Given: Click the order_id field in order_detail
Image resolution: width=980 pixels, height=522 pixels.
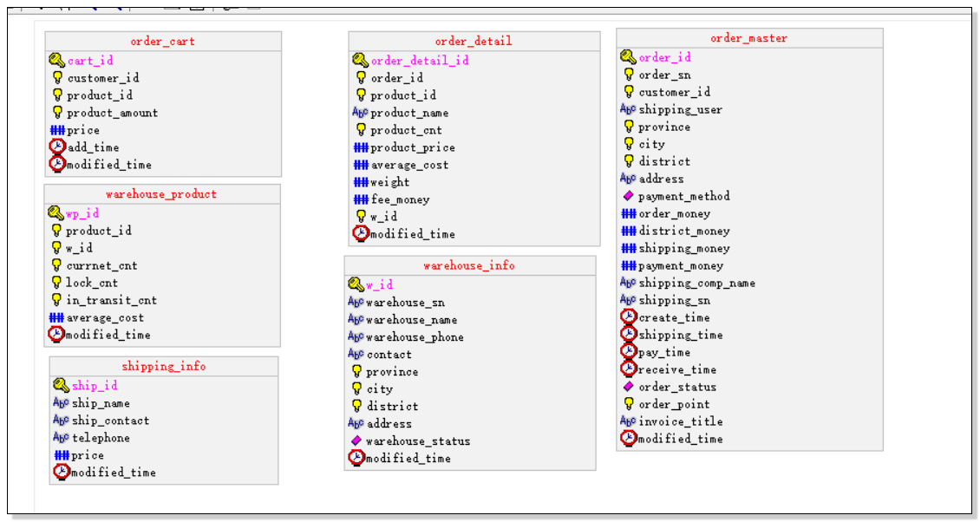Looking at the screenshot, I should tap(397, 77).
